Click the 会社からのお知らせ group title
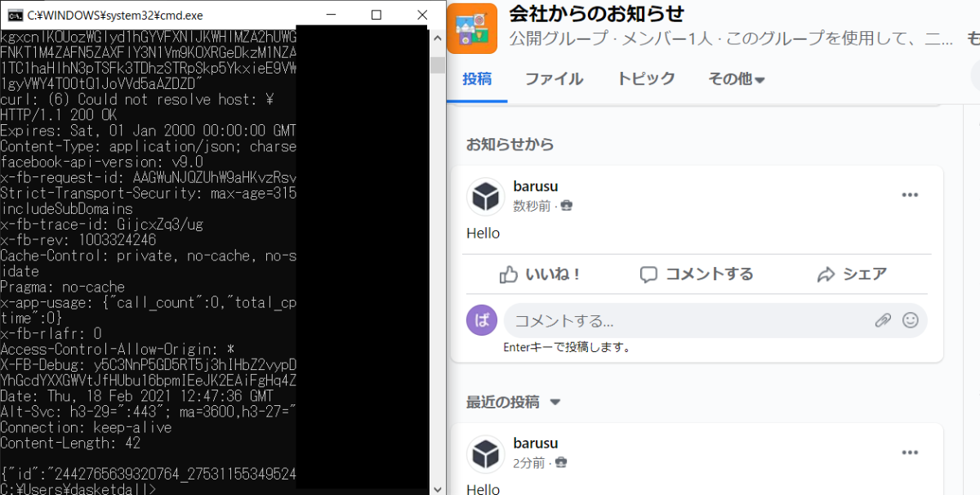980x495 pixels. pos(596,14)
